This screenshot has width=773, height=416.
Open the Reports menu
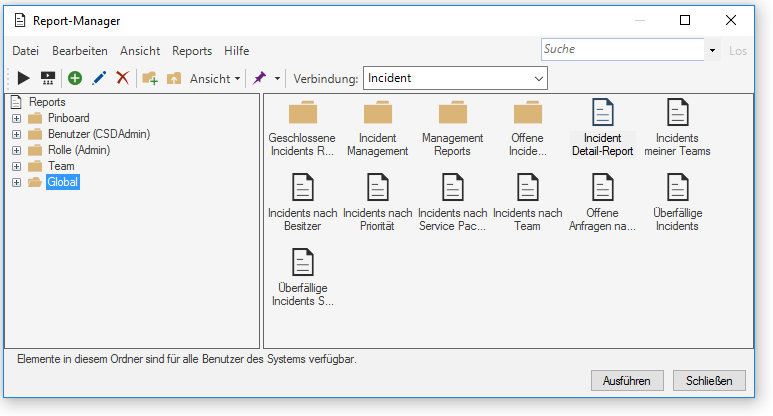tap(192, 51)
